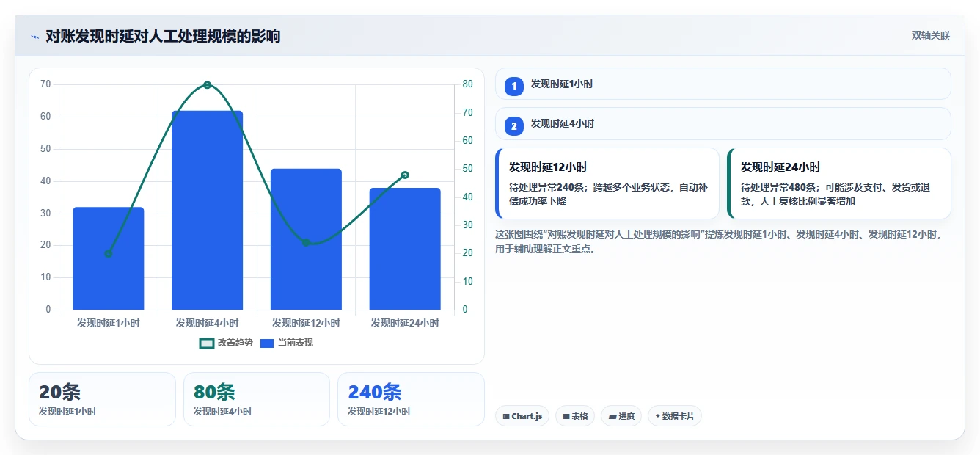The height and width of the screenshot is (455, 980).
Task: Click the x-axis label 发现时延1小时
Action: (x=109, y=323)
